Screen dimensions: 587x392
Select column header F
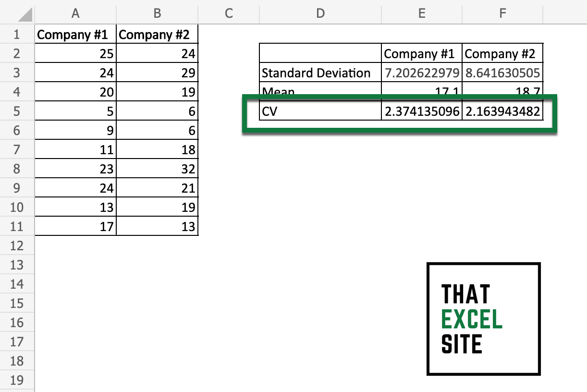click(x=502, y=13)
